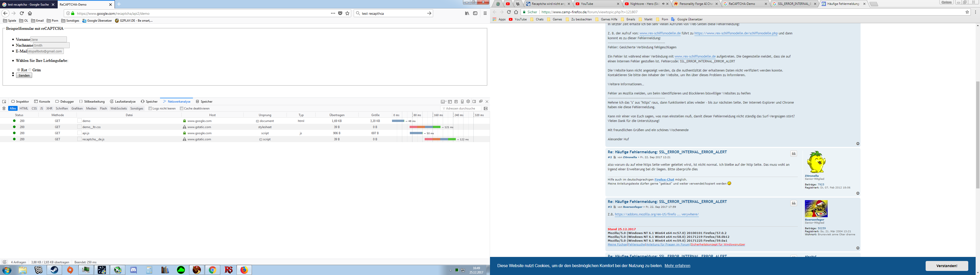Open page actions three-dots menu in address bar

click(333, 13)
